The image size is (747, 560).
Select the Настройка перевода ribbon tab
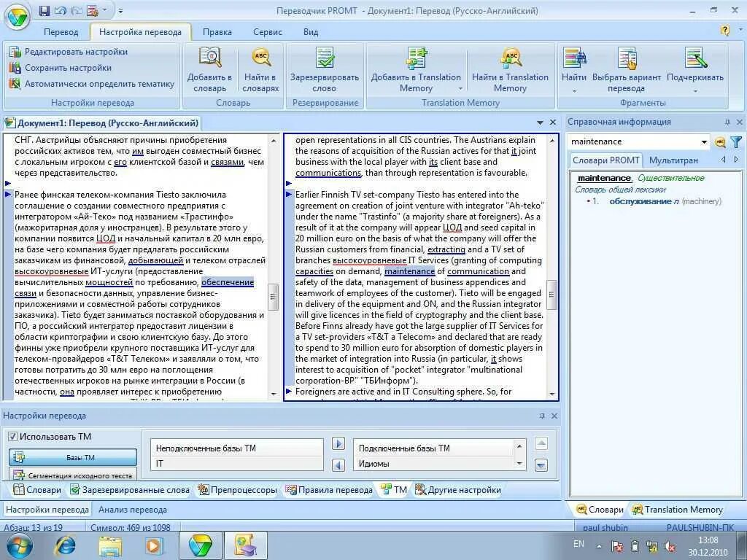(140, 32)
